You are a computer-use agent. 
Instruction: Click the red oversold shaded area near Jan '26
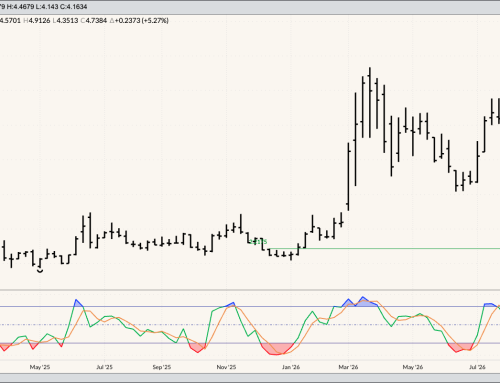point(277,349)
